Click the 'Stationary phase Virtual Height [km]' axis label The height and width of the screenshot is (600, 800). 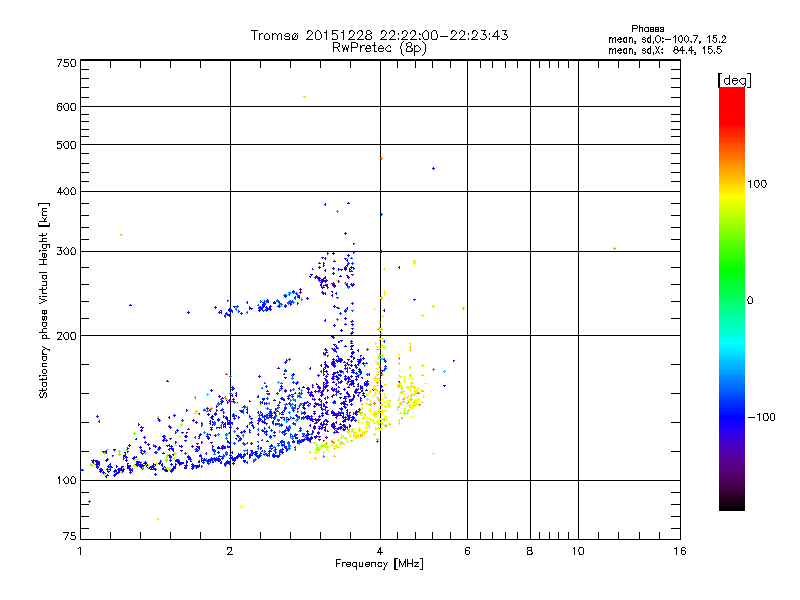(x=43, y=300)
